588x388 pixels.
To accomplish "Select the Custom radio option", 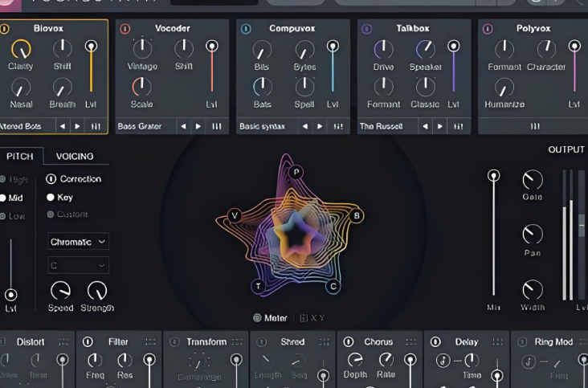I will point(51,214).
